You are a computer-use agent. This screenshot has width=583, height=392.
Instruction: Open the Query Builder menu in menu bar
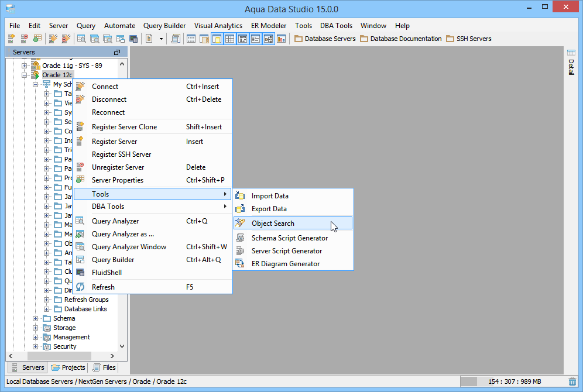click(x=164, y=26)
